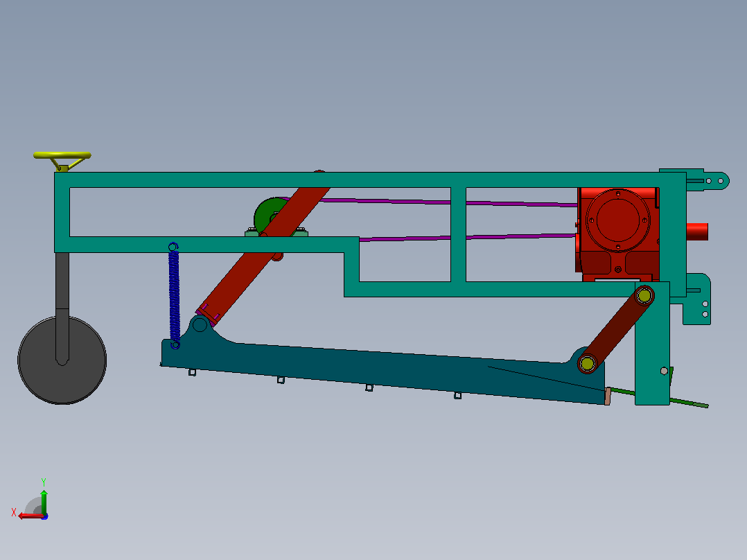
Task: Click the "Y" axis label
Action: (44, 482)
